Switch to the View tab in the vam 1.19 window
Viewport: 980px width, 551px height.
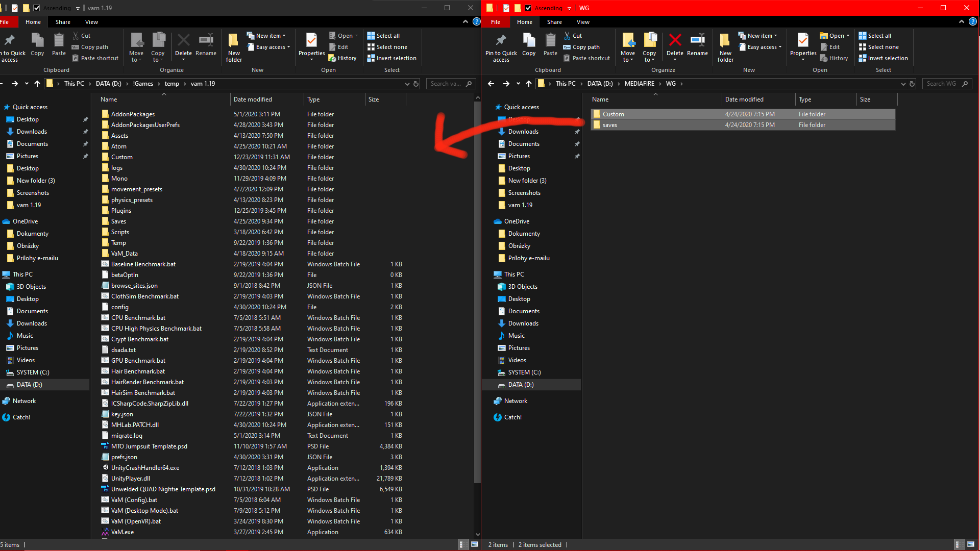[91, 22]
